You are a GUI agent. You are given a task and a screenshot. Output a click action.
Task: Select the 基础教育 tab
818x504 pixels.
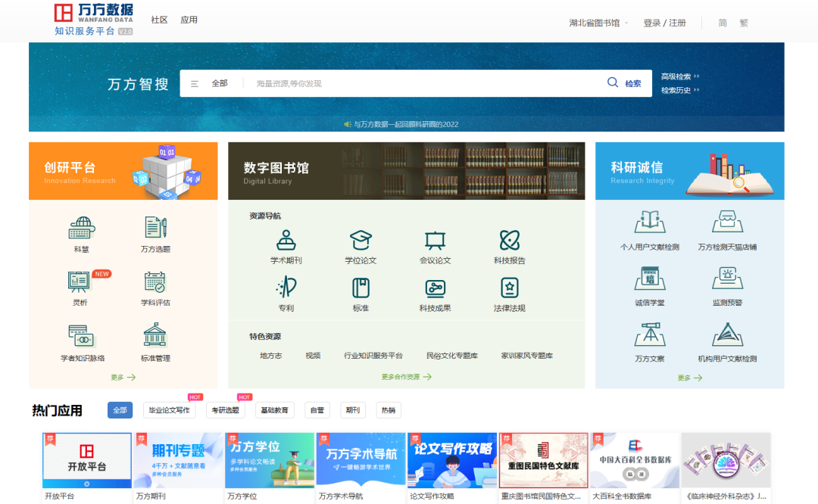[x=274, y=410]
